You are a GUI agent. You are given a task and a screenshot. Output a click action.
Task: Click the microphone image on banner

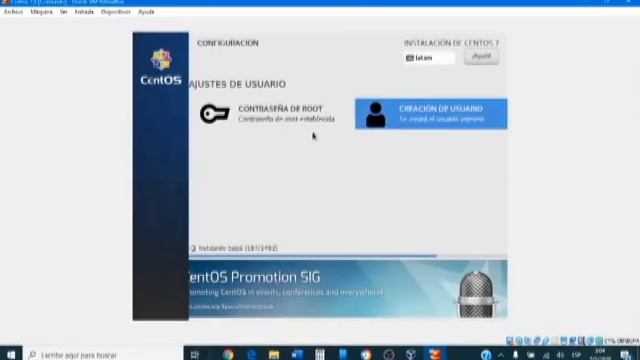click(x=476, y=294)
